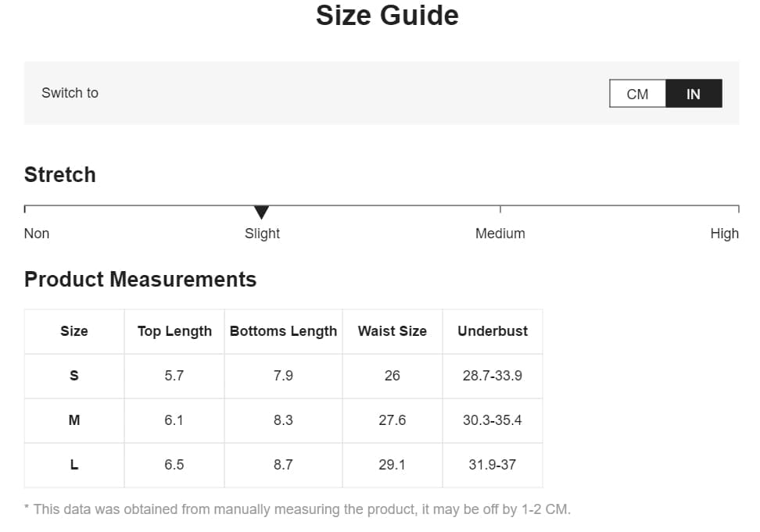Click the 28.7-33.9 underbust cell

coord(493,376)
